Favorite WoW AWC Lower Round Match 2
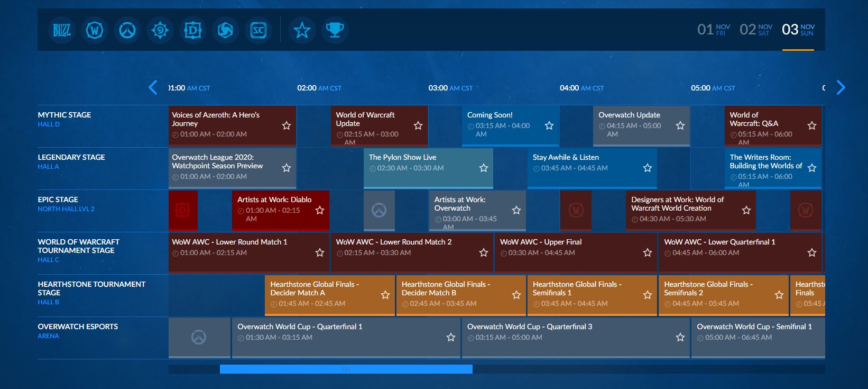Viewport: 868px width, 389px height. pos(484,253)
